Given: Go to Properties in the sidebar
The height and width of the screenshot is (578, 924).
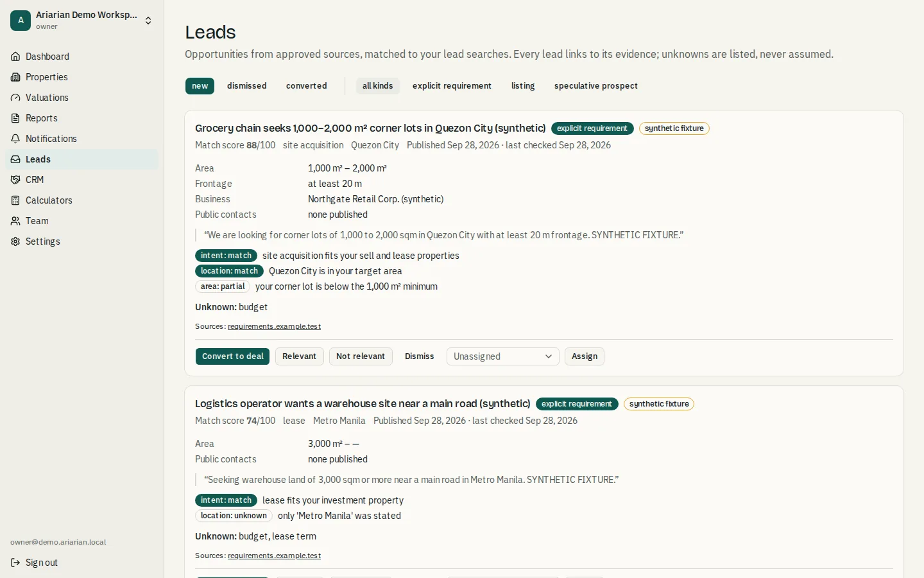Looking at the screenshot, I should pyautogui.click(x=81, y=77).
